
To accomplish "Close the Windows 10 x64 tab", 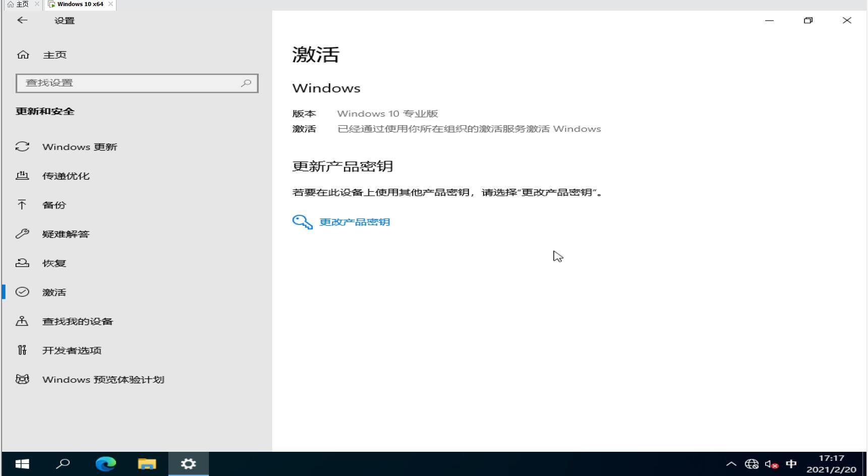I will 110,4.
